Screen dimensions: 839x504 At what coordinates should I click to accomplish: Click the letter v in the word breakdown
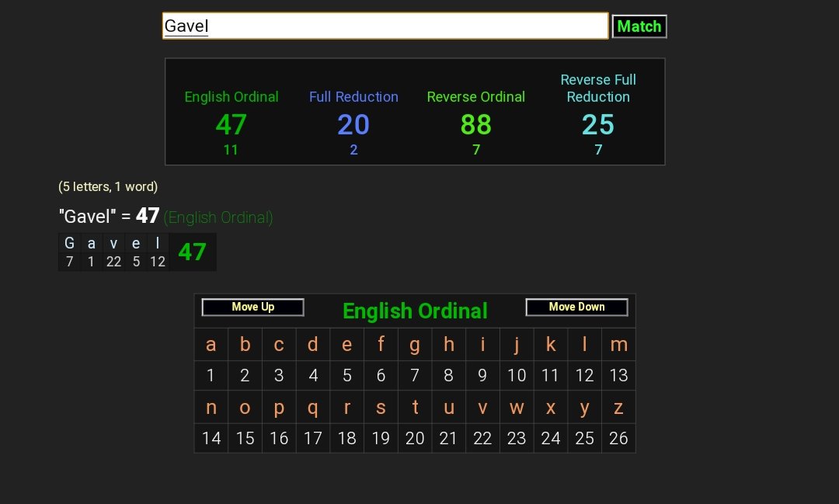click(x=113, y=244)
